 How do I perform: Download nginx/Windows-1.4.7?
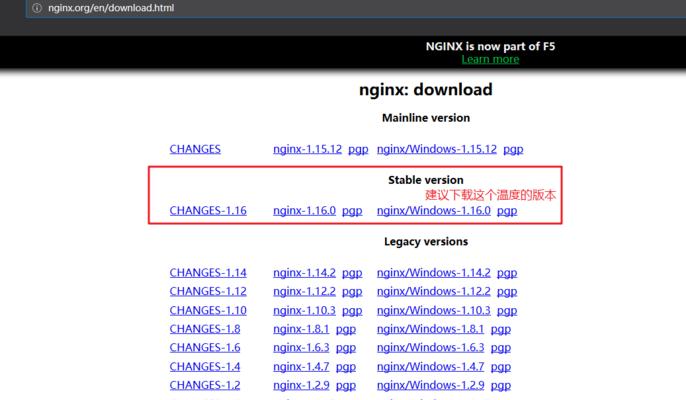(430, 367)
